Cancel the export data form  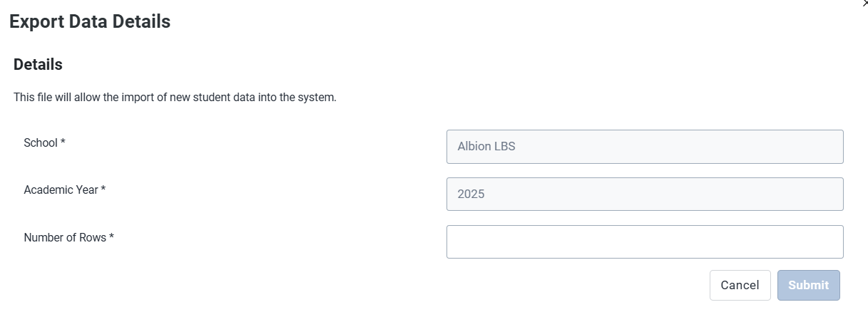(740, 285)
